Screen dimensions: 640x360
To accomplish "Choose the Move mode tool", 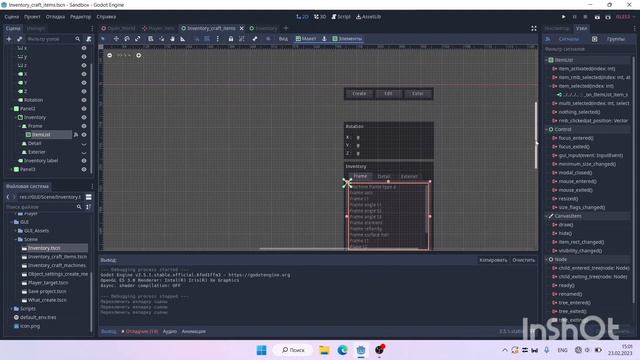I will (x=116, y=39).
